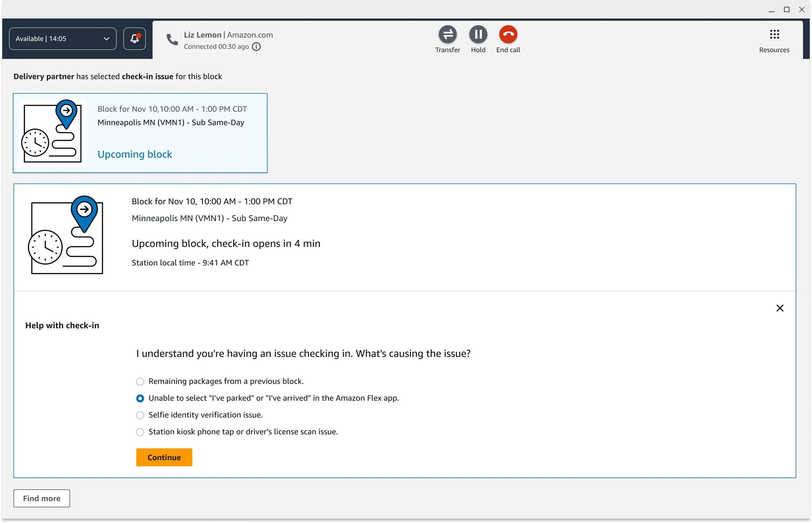Choose Station kiosk phone tap issue
This screenshot has height=523, width=812.
140,432
